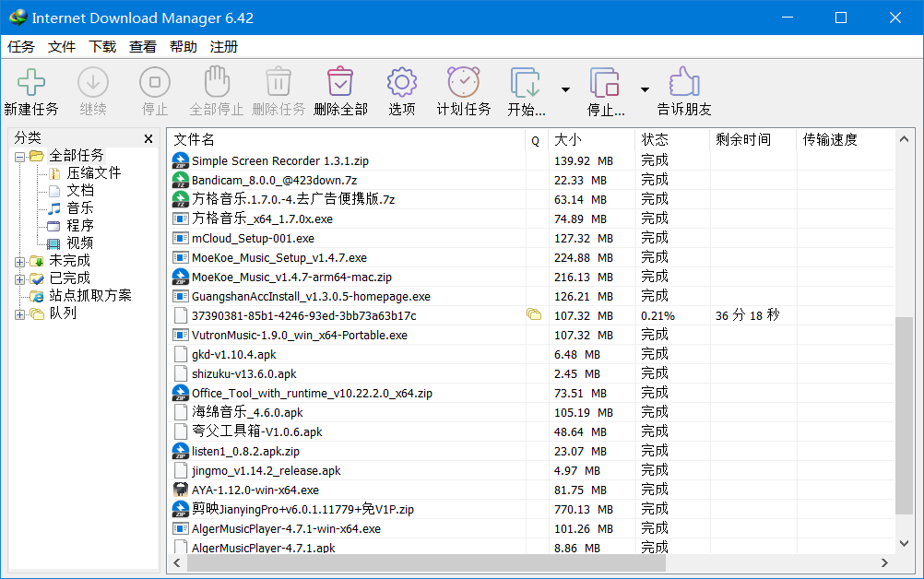Click the 删除全部 (Delete All) icon
This screenshot has width=924, height=579.
(339, 84)
